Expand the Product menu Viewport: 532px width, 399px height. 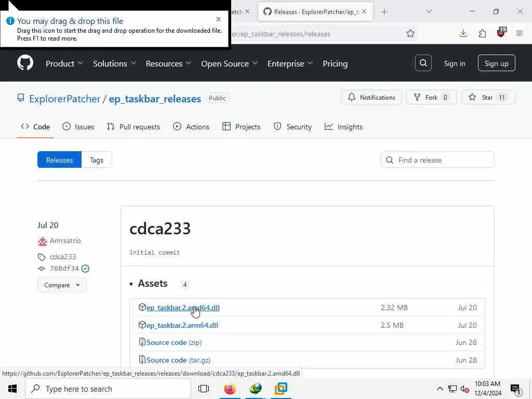click(64, 63)
